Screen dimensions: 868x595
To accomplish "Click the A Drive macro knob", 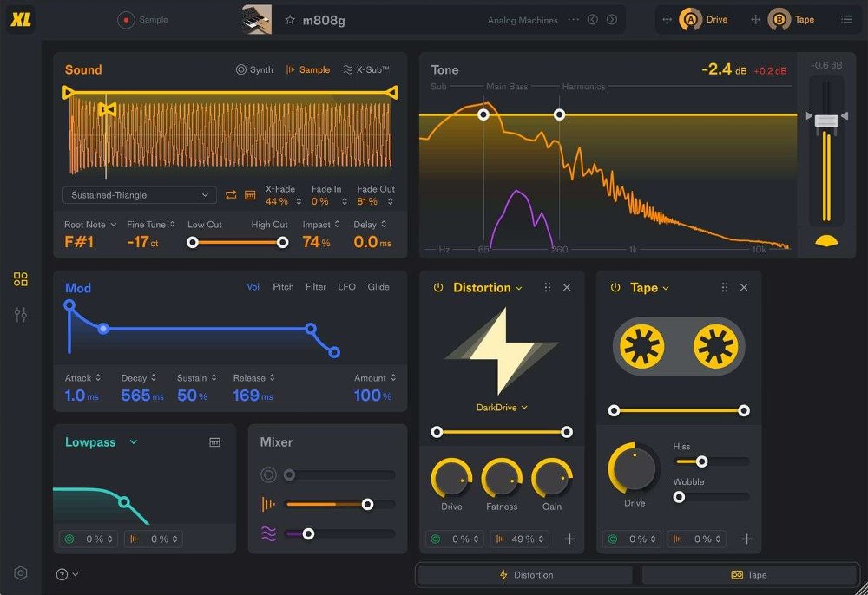I will click(693, 19).
